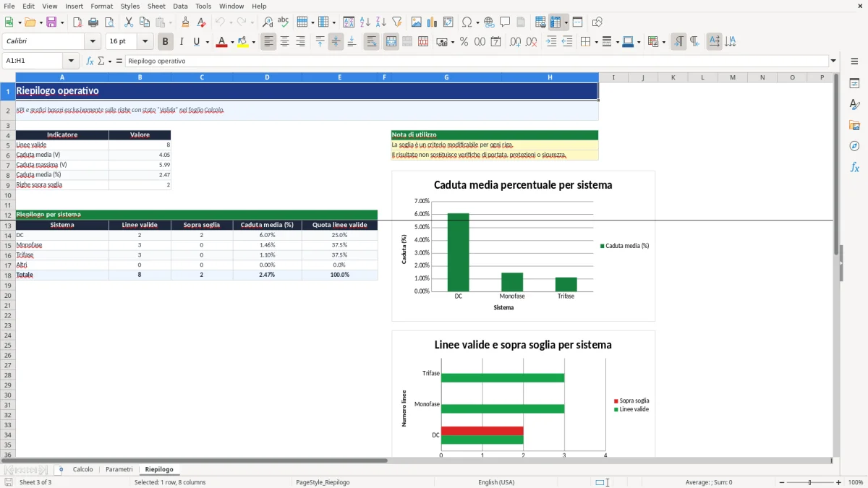This screenshot has height=488, width=868.
Task: Select Clone Formatting paintbrush
Action: coord(186,22)
